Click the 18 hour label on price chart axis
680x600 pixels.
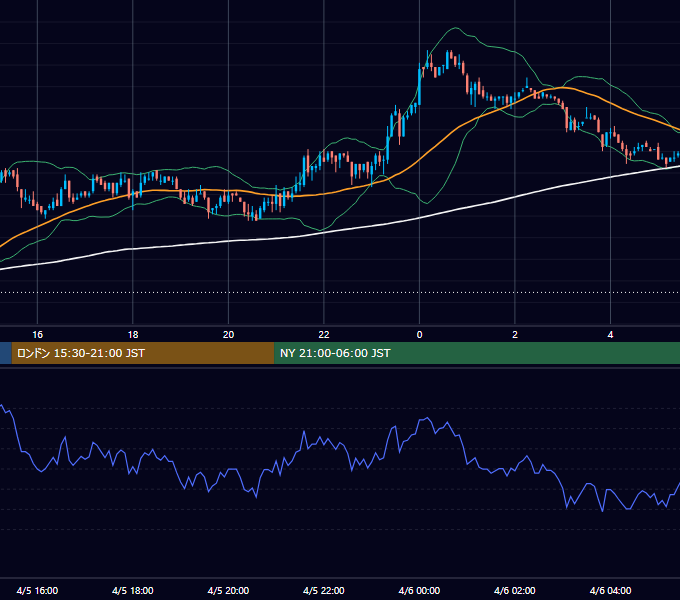[133, 335]
